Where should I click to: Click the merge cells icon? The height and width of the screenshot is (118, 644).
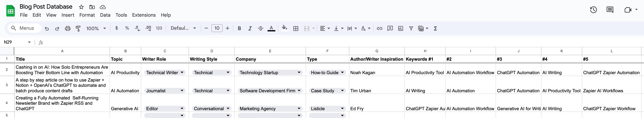point(307,28)
